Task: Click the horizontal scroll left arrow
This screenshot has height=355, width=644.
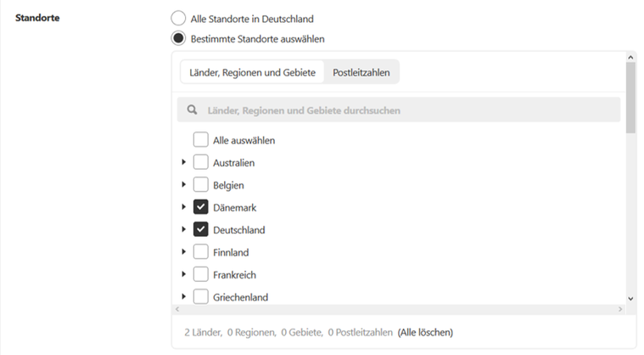Action: [x=177, y=309]
